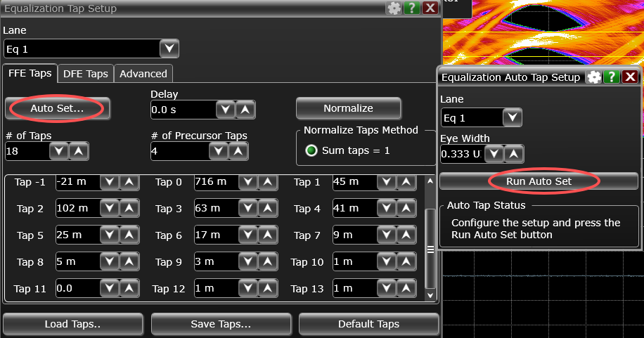Screen dimensions: 644x338
Task: Decrease Tap 6 value
Action: [248, 235]
